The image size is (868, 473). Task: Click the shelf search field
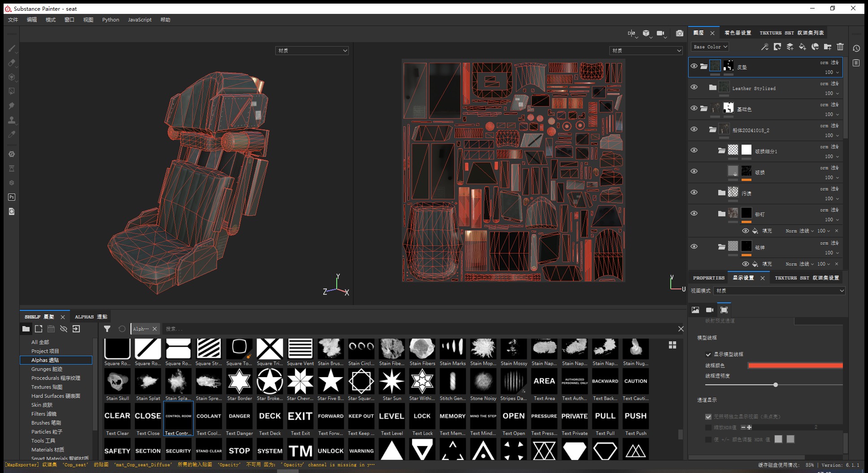(419, 329)
